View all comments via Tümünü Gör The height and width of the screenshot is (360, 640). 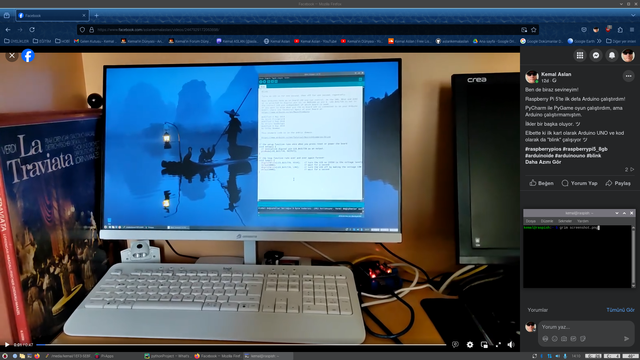pyautogui.click(x=620, y=310)
